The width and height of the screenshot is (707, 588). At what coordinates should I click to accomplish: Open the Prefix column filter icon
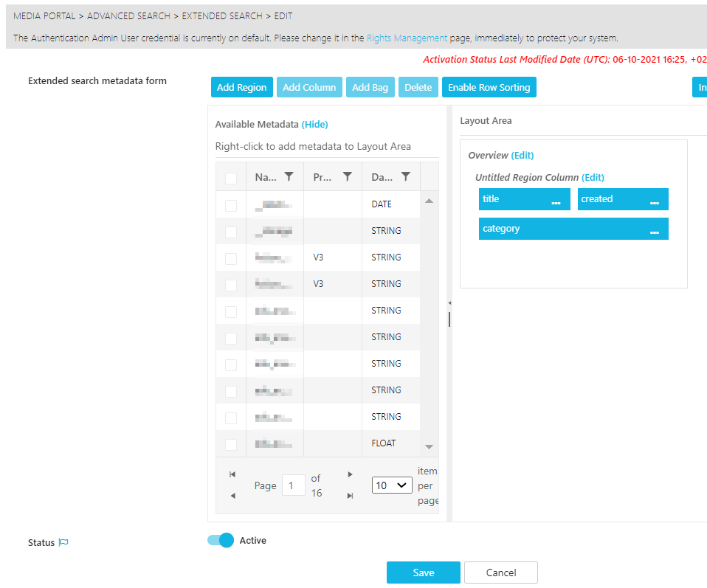347,177
